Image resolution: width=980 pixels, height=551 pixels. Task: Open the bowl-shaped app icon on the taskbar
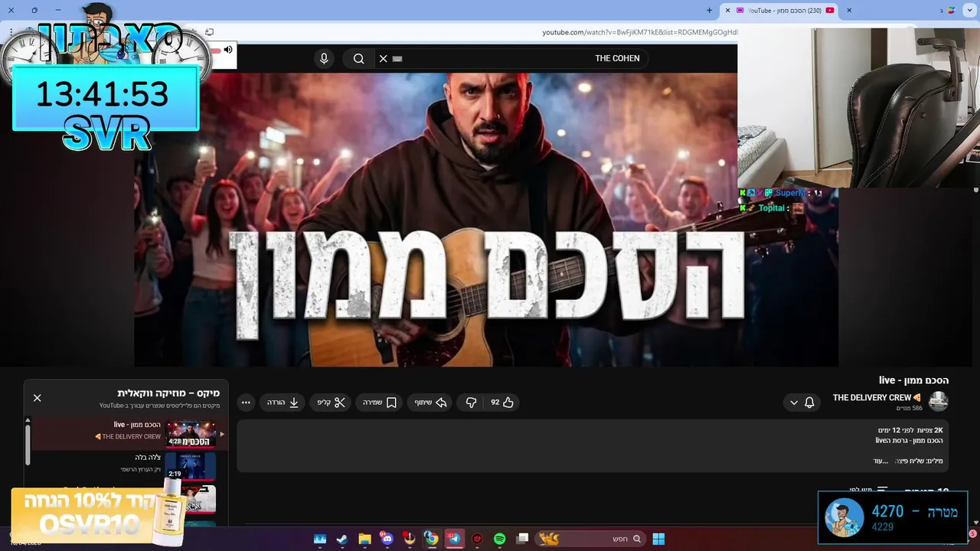[x=409, y=539]
